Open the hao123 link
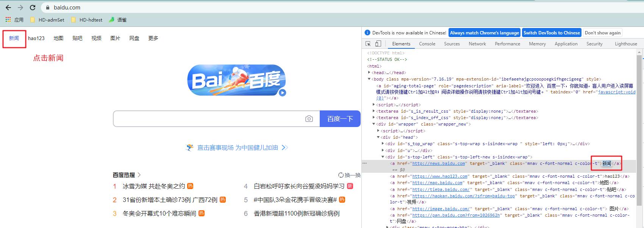This screenshot has width=644, height=228. click(x=36, y=38)
